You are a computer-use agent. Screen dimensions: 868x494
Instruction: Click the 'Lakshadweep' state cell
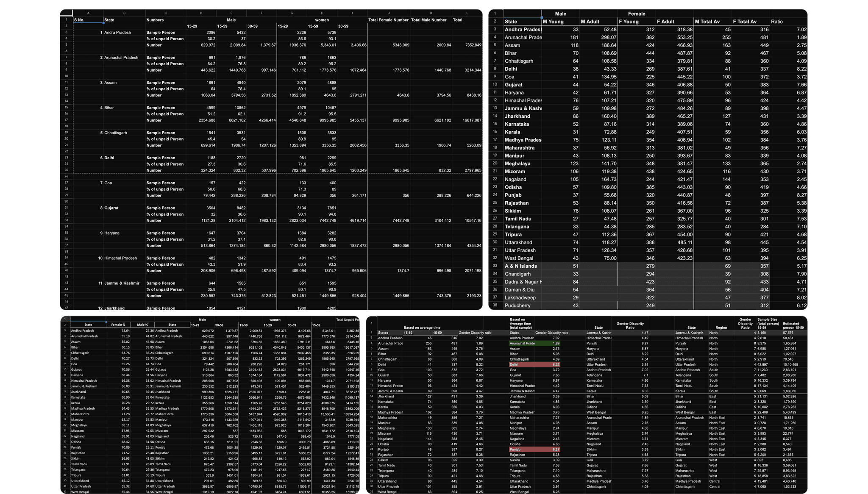click(520, 297)
